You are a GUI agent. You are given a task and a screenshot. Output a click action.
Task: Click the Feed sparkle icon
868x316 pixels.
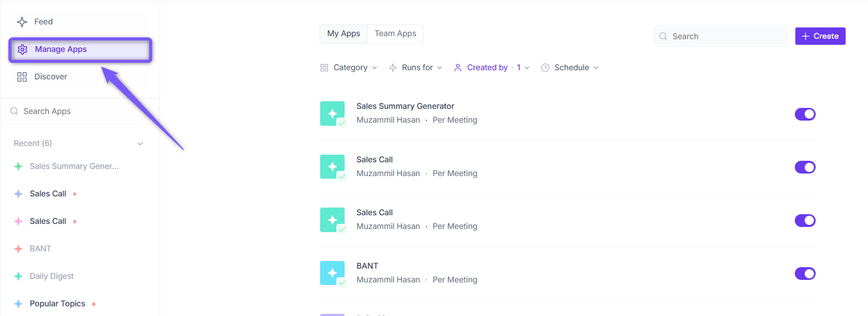click(22, 22)
